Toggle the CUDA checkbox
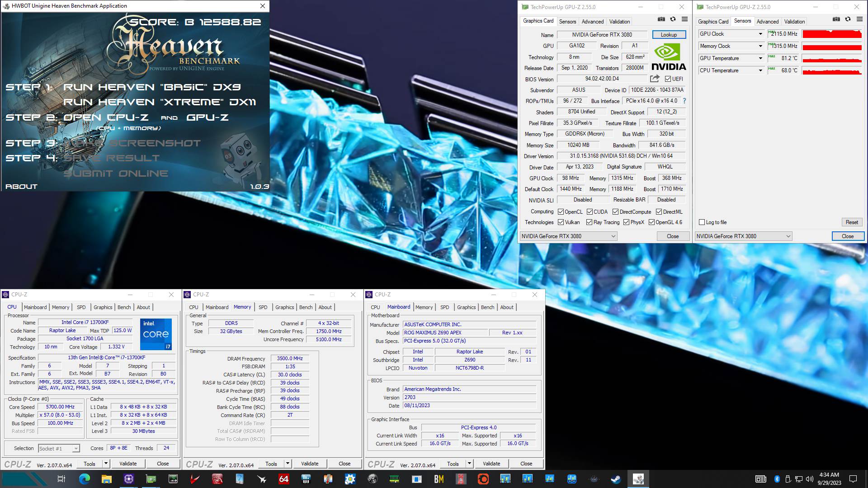868x488 pixels. tap(590, 212)
